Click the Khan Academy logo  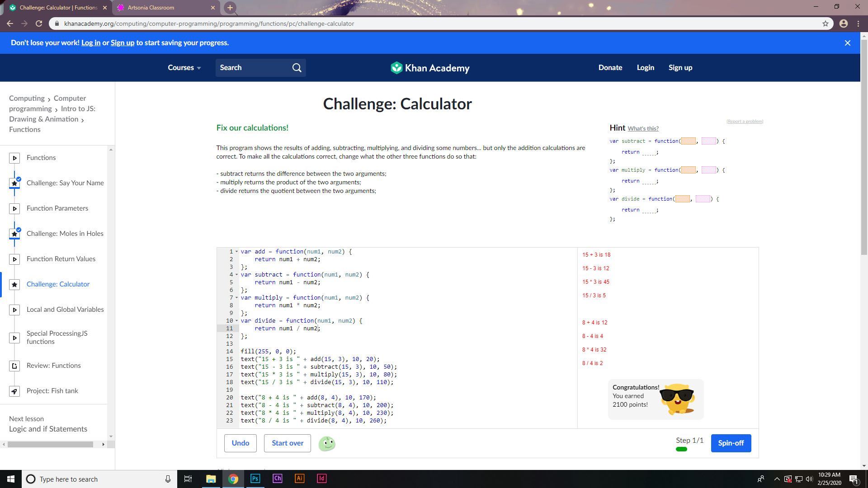pyautogui.click(x=430, y=68)
